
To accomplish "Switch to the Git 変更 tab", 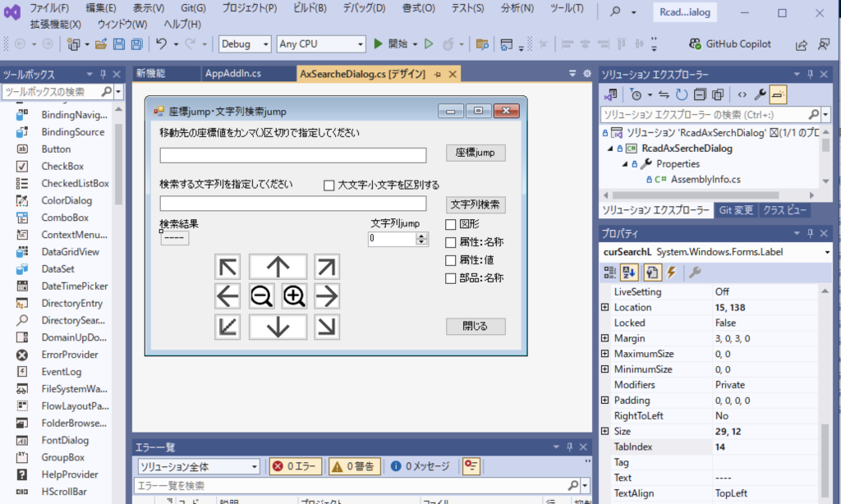I will pyautogui.click(x=736, y=210).
